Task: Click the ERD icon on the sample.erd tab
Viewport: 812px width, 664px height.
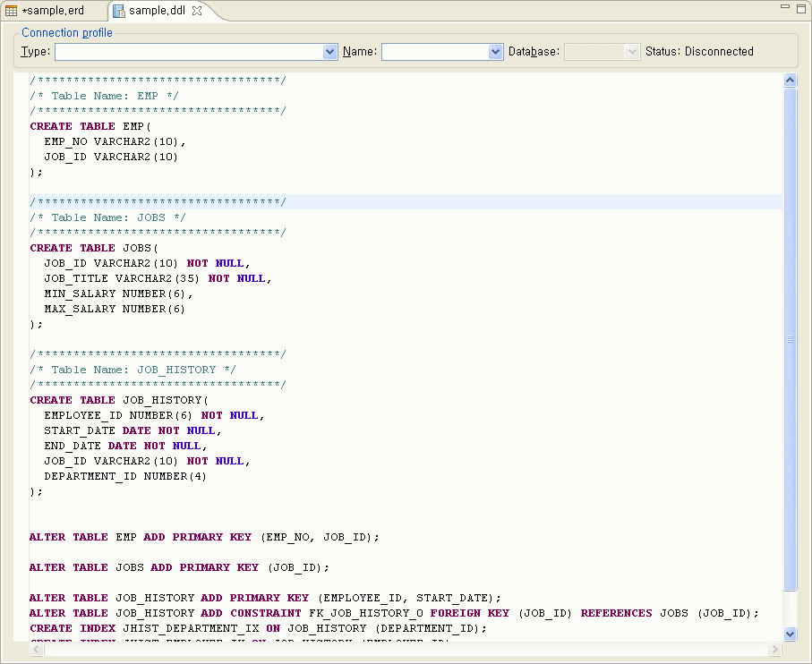Action: (x=12, y=10)
